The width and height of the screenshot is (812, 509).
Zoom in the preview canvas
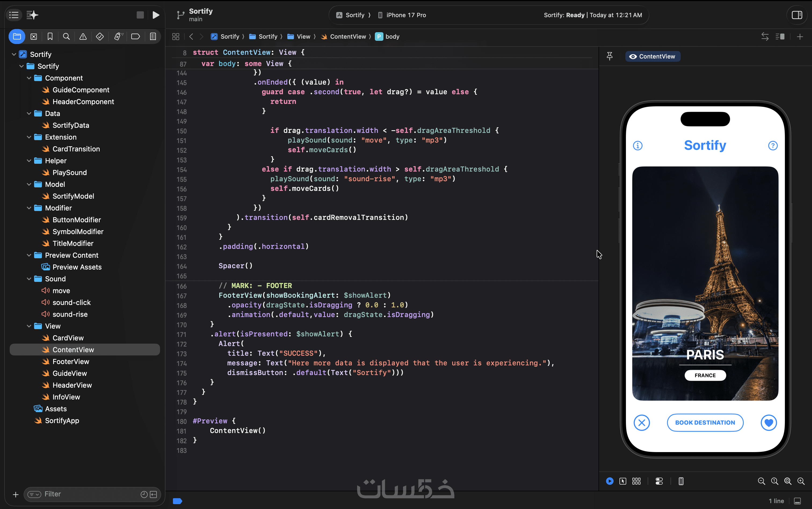[x=801, y=481]
